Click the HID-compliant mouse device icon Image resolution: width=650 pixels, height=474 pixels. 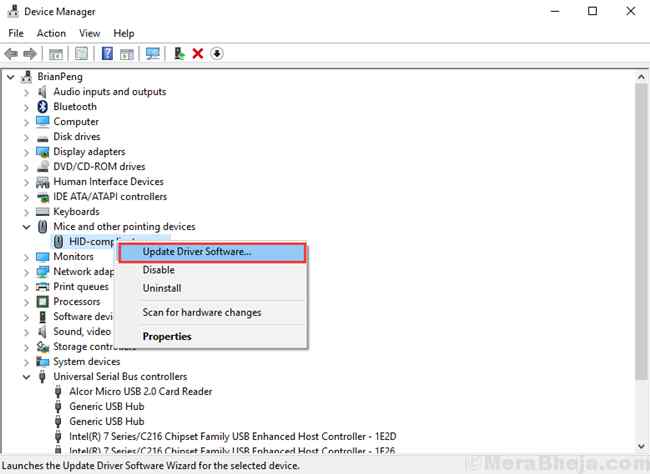pyautogui.click(x=58, y=241)
